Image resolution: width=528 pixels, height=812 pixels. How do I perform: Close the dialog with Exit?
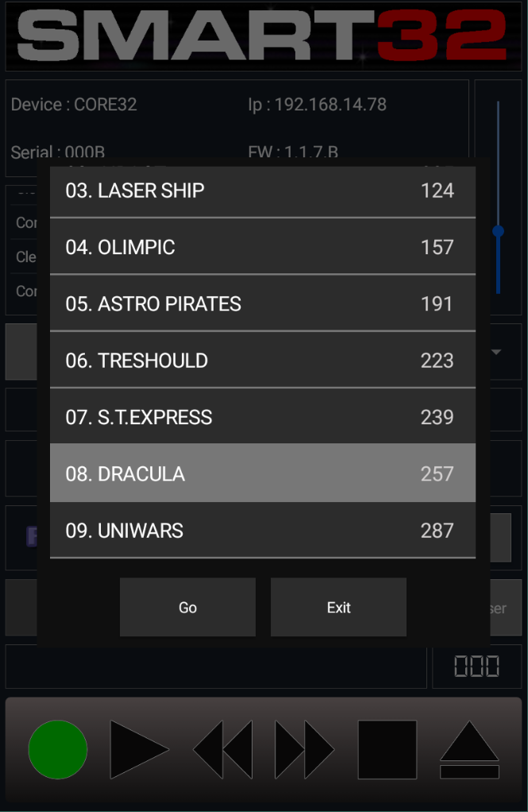click(338, 607)
